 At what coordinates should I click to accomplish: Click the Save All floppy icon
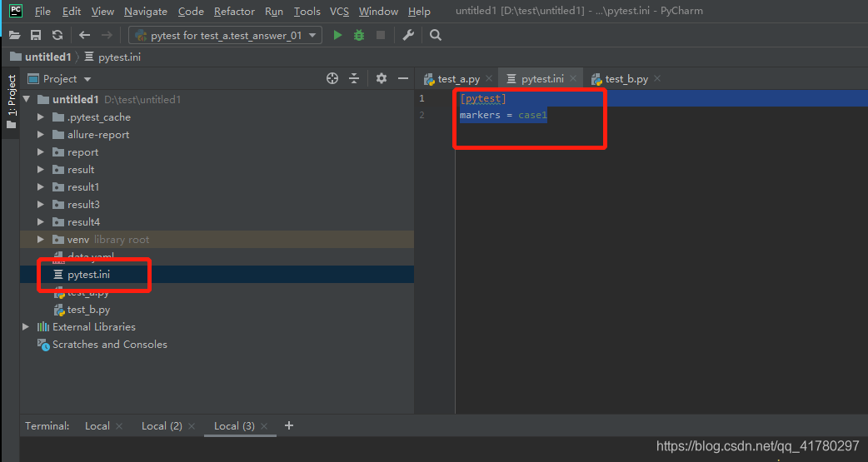pyautogui.click(x=36, y=36)
